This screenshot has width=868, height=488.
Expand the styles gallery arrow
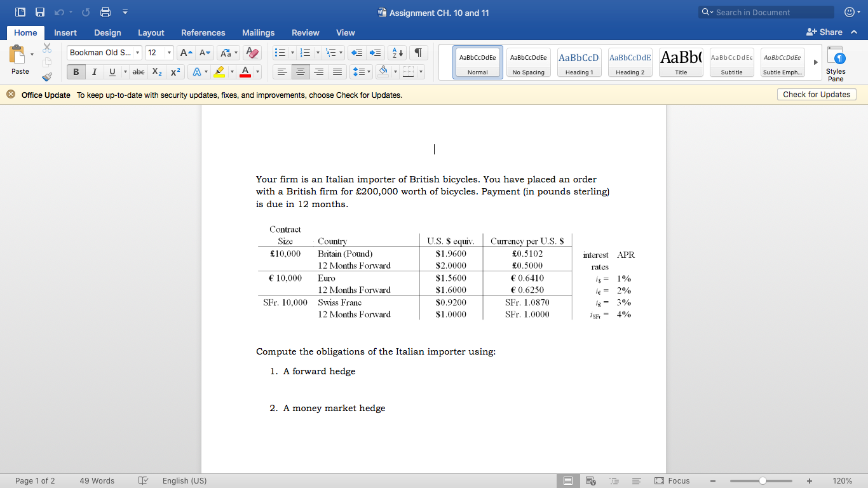[816, 62]
